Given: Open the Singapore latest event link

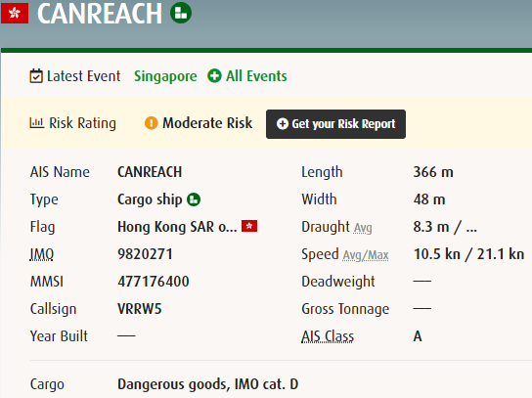Looking at the screenshot, I should click(165, 76).
